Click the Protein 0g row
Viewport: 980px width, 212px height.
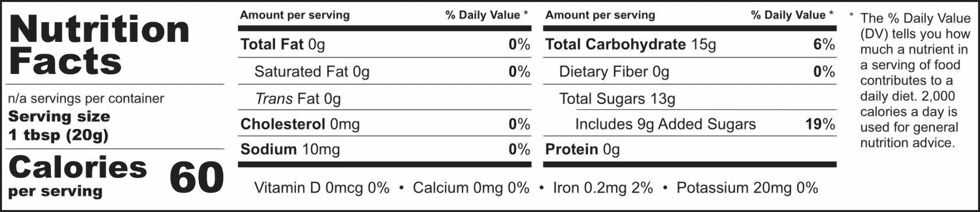(690, 149)
